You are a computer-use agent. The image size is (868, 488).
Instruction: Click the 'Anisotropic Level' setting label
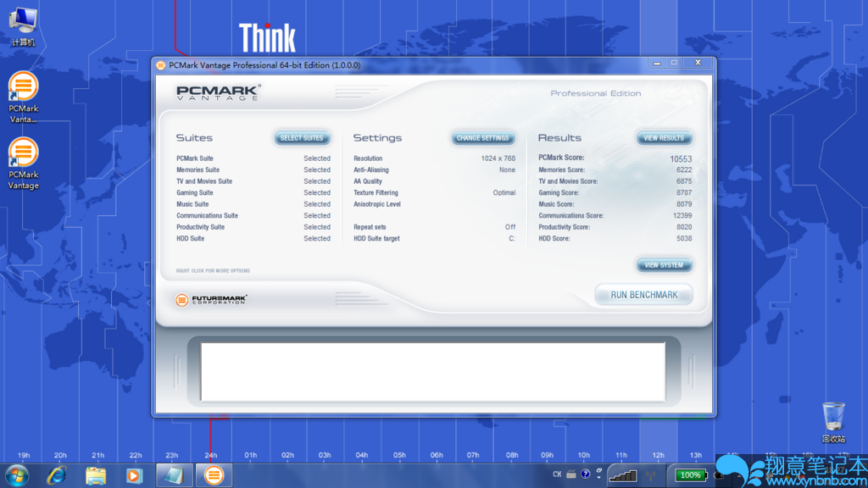point(377,204)
